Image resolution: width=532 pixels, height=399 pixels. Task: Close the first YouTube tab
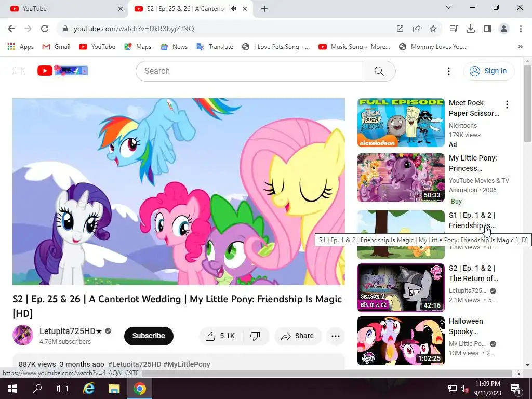121,9
